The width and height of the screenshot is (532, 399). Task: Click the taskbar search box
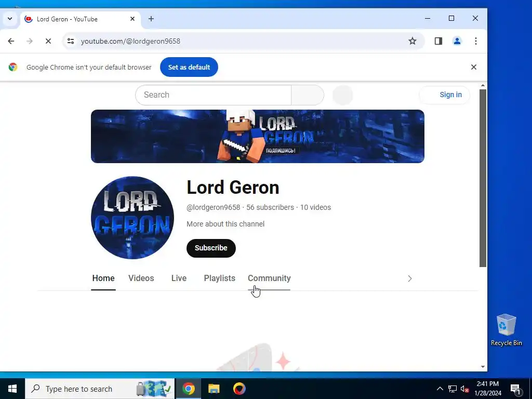pyautogui.click(x=100, y=389)
